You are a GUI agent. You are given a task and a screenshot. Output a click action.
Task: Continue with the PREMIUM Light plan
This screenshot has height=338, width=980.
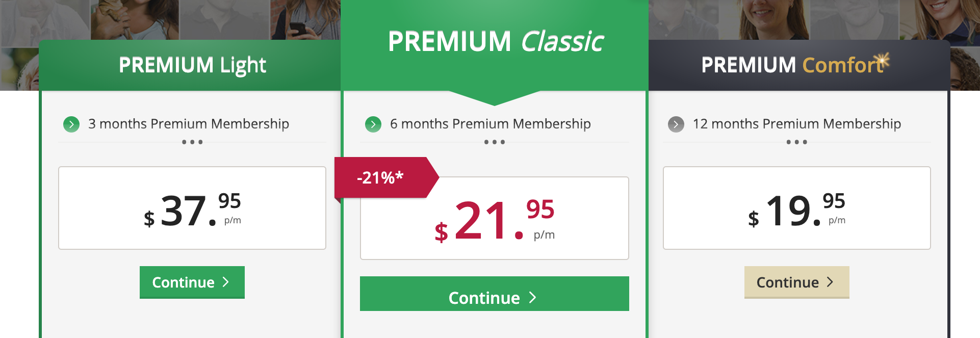(192, 282)
